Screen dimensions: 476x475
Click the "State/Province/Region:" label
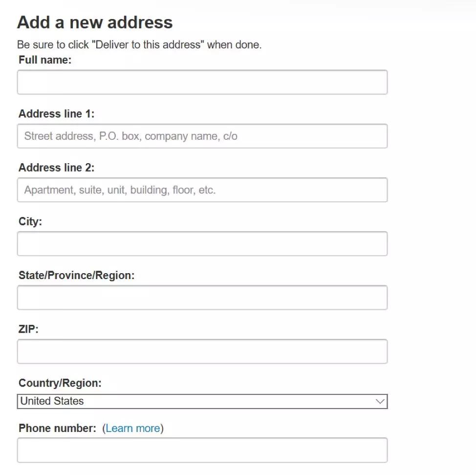click(76, 275)
